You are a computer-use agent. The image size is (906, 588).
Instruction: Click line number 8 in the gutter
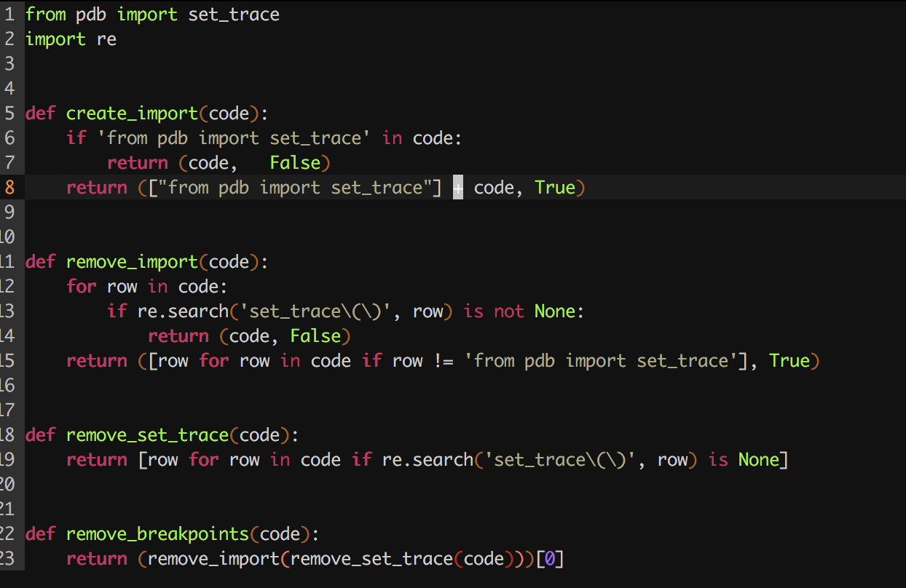point(10,187)
